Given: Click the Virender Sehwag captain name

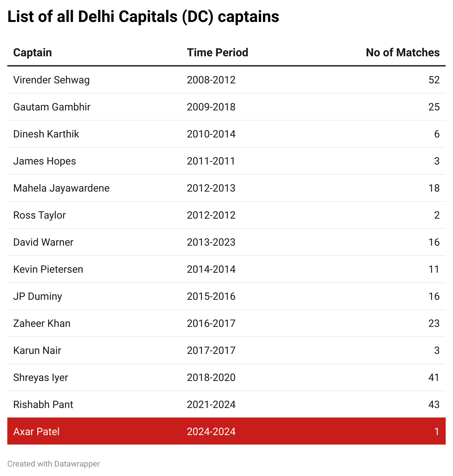Looking at the screenshot, I should 52,80.
